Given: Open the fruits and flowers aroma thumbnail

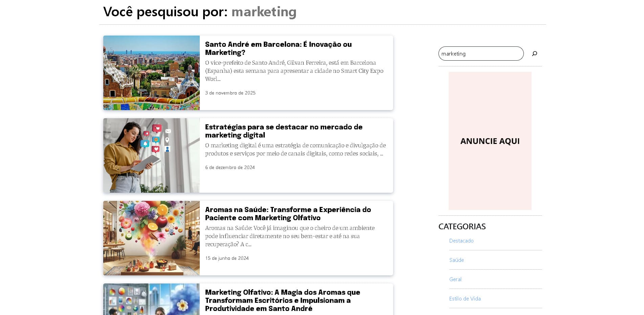Looking at the screenshot, I should click(151, 238).
